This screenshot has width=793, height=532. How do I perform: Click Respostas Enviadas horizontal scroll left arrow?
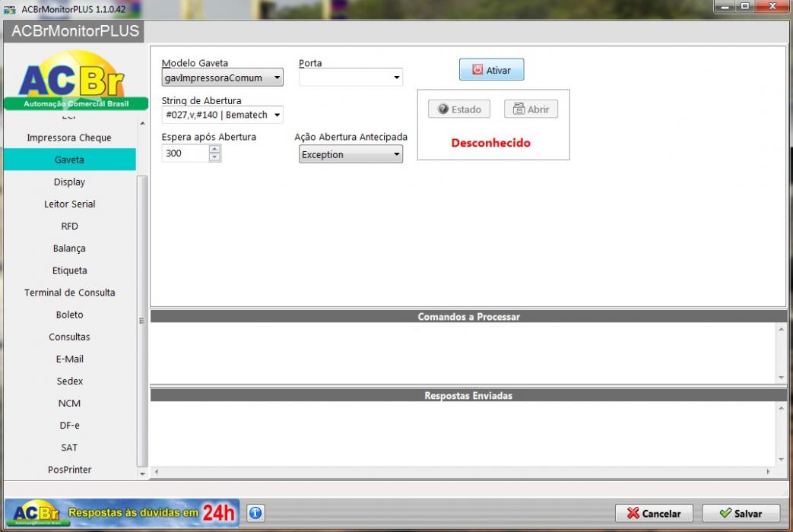pyautogui.click(x=157, y=471)
